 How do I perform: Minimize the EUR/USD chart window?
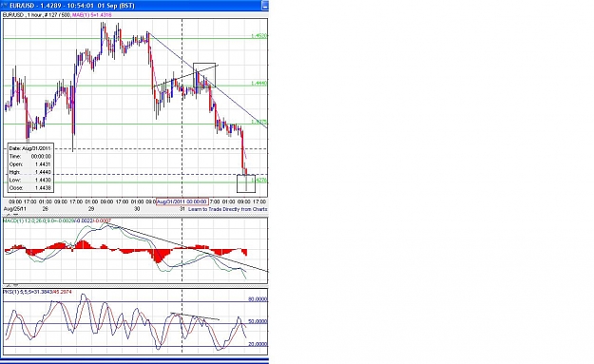(x=265, y=6)
